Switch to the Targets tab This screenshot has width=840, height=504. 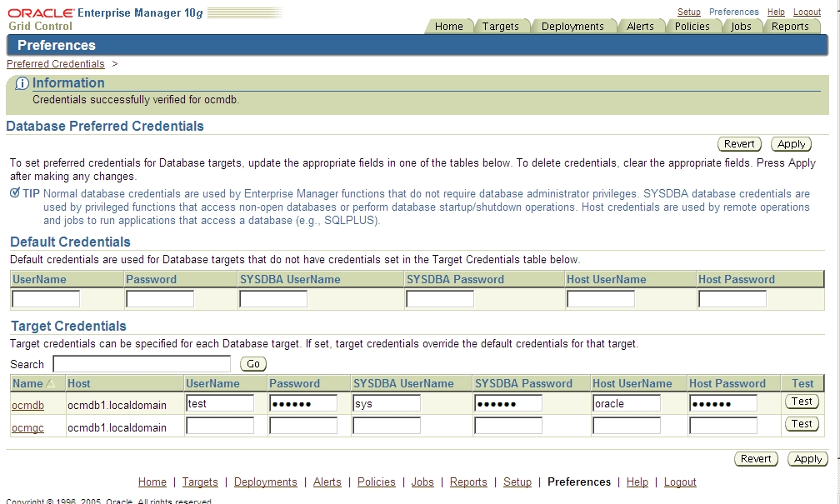[500, 27]
